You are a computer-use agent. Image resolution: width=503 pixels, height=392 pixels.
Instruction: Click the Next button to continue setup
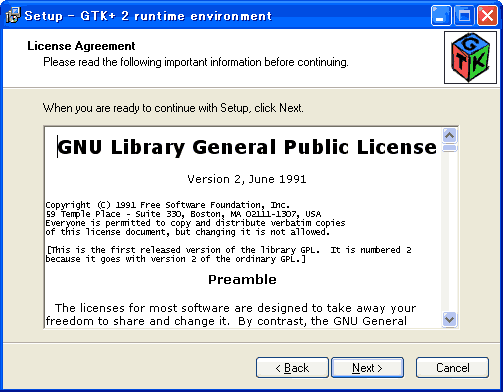[367, 368]
